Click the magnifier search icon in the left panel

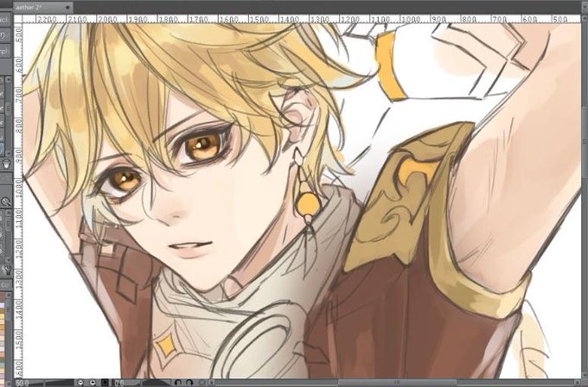coord(6,202)
